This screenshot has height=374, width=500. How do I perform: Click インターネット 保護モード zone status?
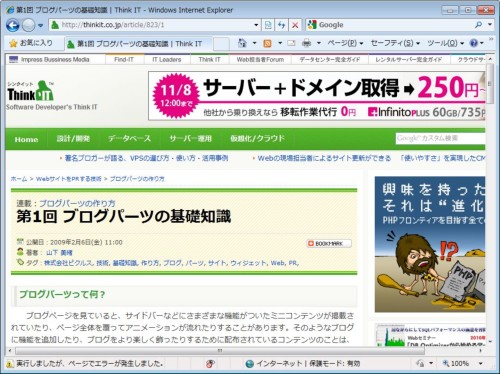coord(303,364)
